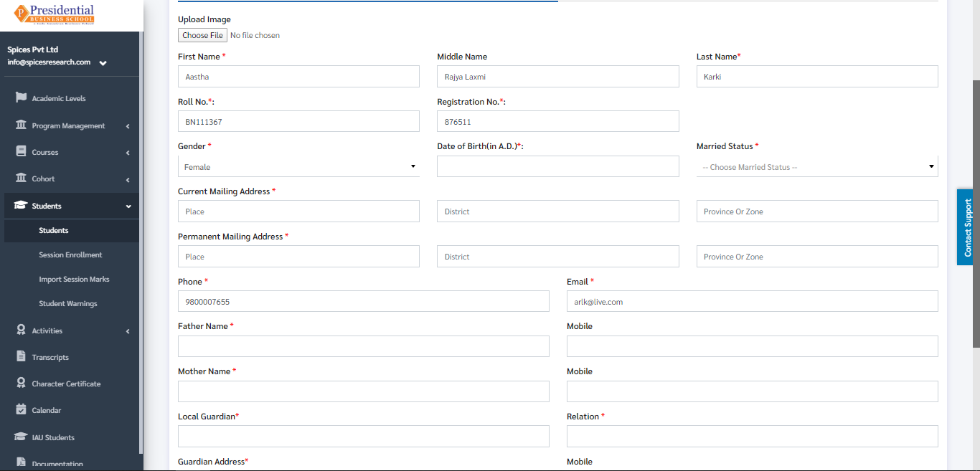This screenshot has height=471, width=980.
Task: Click the Father Name input field
Action: point(364,346)
